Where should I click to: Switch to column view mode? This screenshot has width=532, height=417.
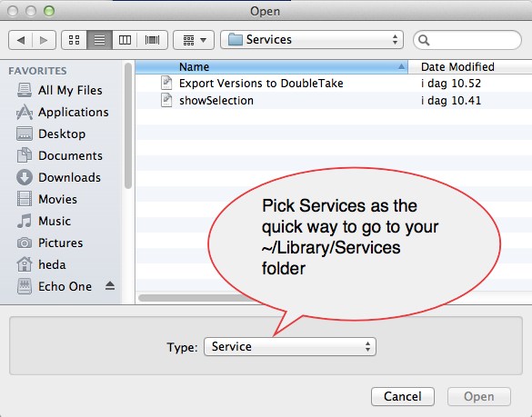(x=125, y=40)
